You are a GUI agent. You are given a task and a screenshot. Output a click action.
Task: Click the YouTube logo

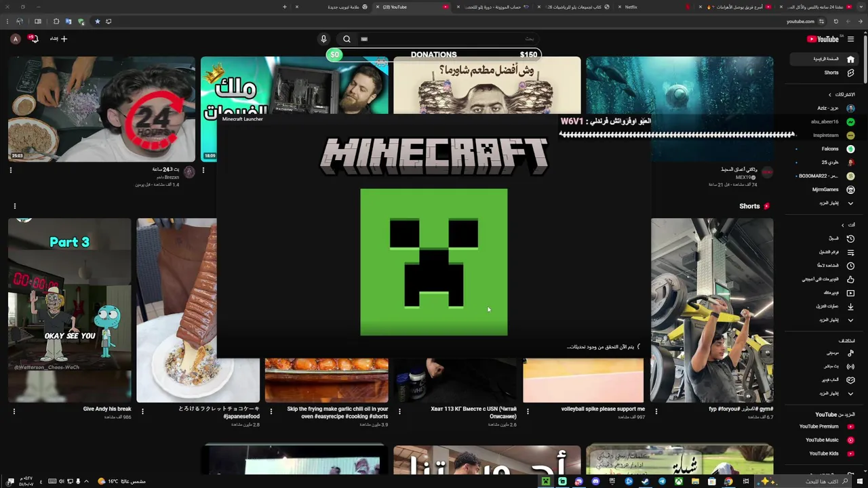tap(823, 39)
